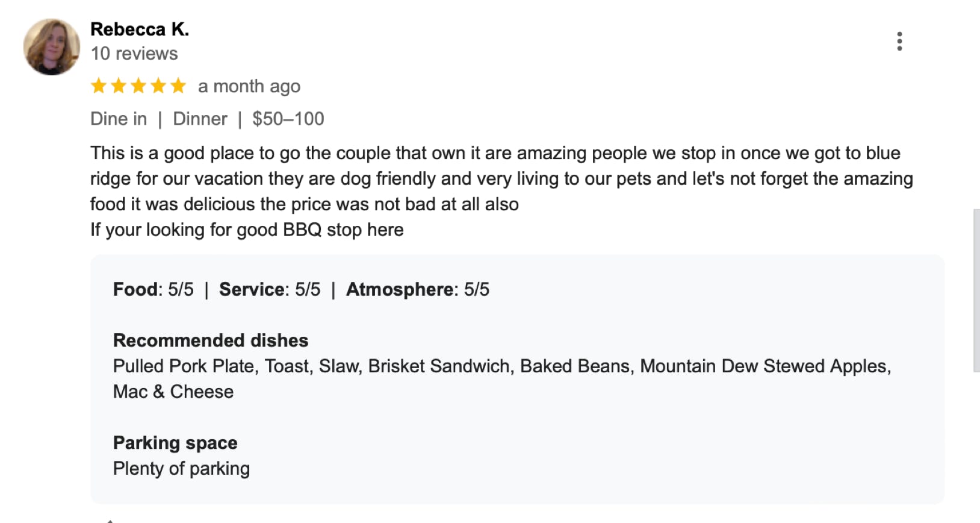Viewport: 980px width, 523px height.
Task: Click the "Parking space" heading
Action: point(175,443)
